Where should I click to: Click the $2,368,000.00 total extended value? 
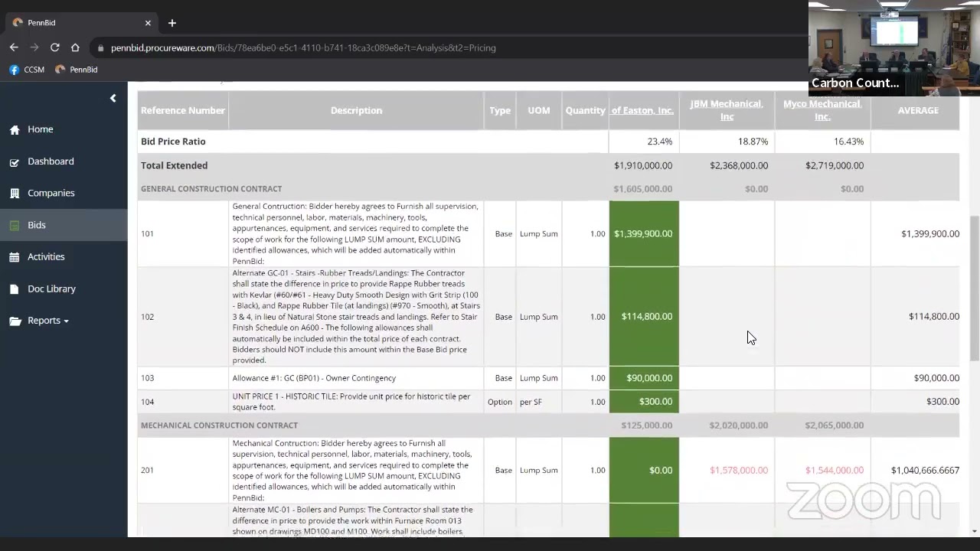point(739,165)
